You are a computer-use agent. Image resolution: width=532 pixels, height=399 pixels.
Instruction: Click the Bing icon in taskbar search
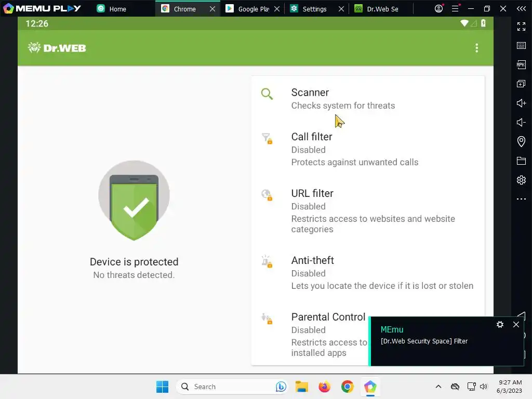pos(281,387)
